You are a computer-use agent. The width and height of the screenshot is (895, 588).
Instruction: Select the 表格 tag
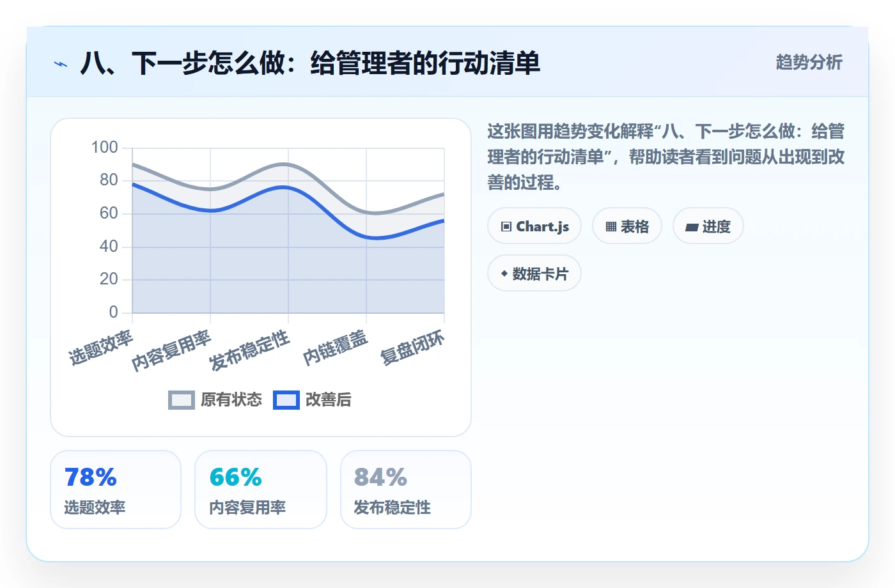coord(627,226)
